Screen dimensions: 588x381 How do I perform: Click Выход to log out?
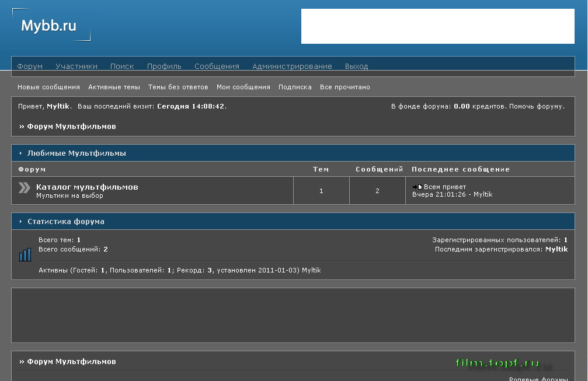(x=356, y=67)
